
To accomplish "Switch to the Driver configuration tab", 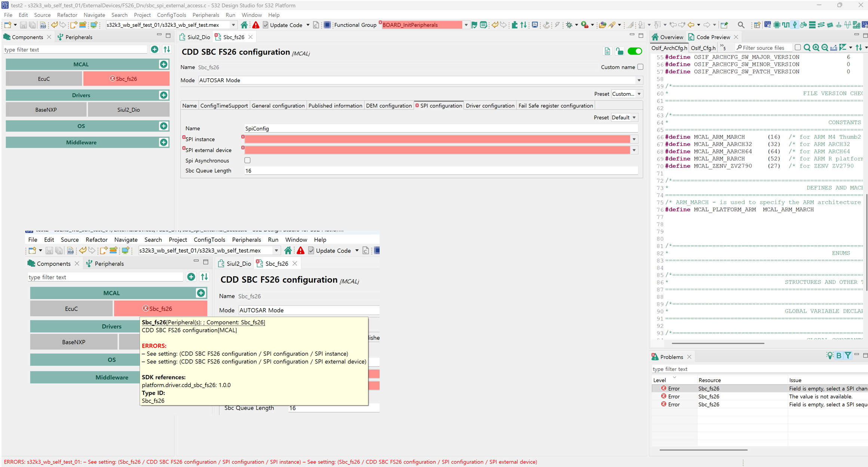I will pos(490,105).
